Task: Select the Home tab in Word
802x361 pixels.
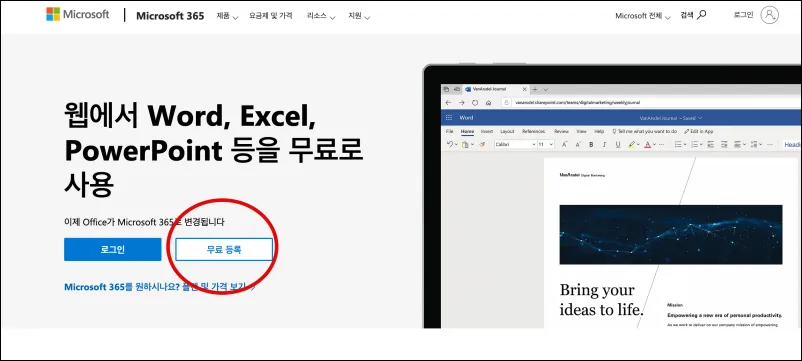Action: [x=467, y=131]
